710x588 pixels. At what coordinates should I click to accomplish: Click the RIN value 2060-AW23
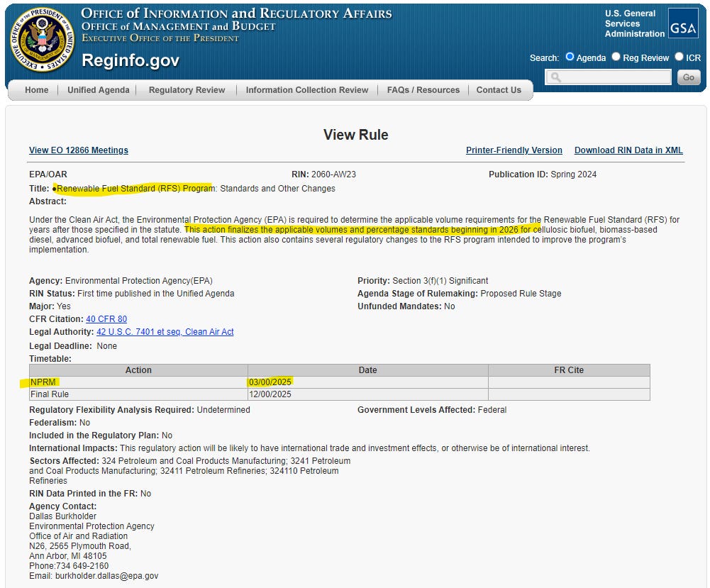pyautogui.click(x=333, y=174)
